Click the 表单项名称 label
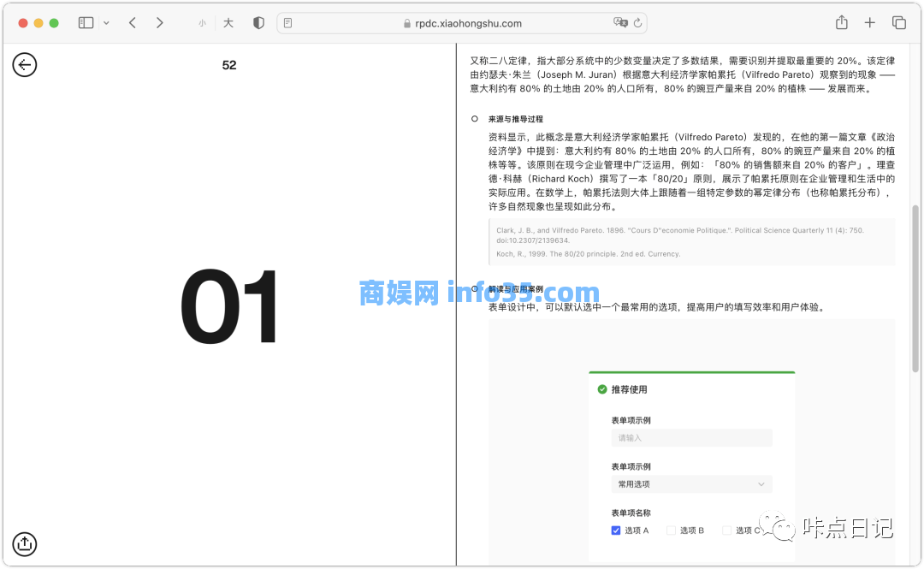 pyautogui.click(x=631, y=513)
